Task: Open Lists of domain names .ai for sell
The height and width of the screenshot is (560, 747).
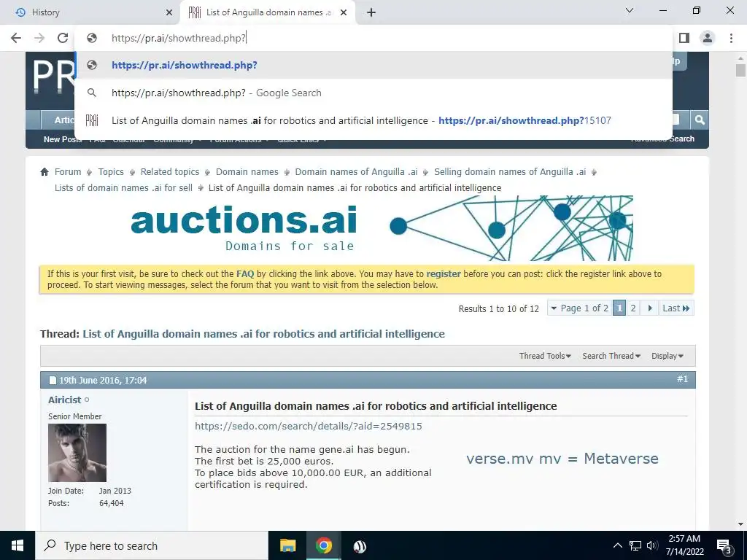Action: point(123,187)
